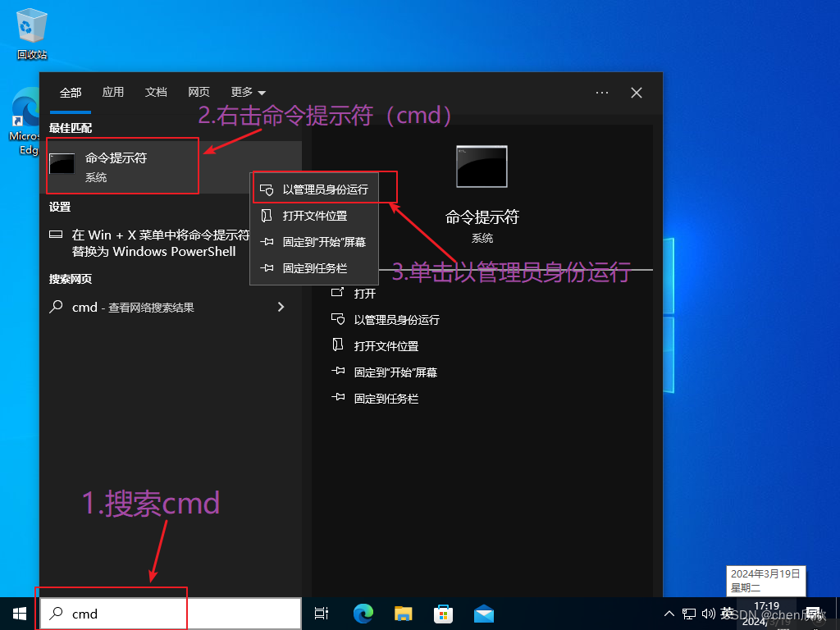The height and width of the screenshot is (630, 840).
Task: Choose 以管理员身份运行 in context menu
Action: coord(314,189)
